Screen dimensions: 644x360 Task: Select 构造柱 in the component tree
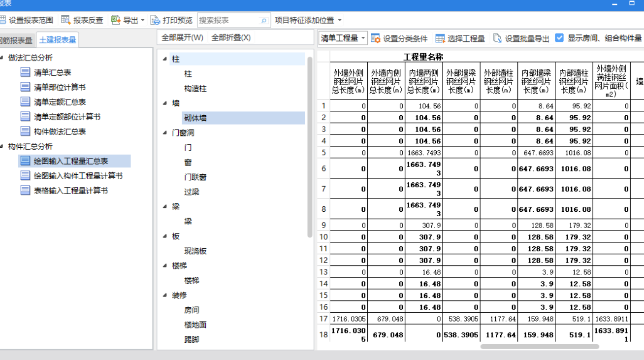click(195, 89)
